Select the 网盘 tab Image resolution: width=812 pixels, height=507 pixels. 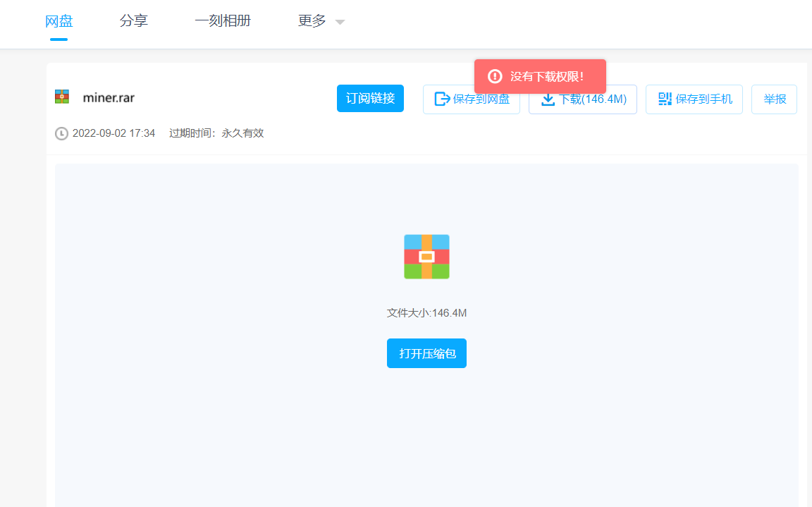tap(59, 20)
